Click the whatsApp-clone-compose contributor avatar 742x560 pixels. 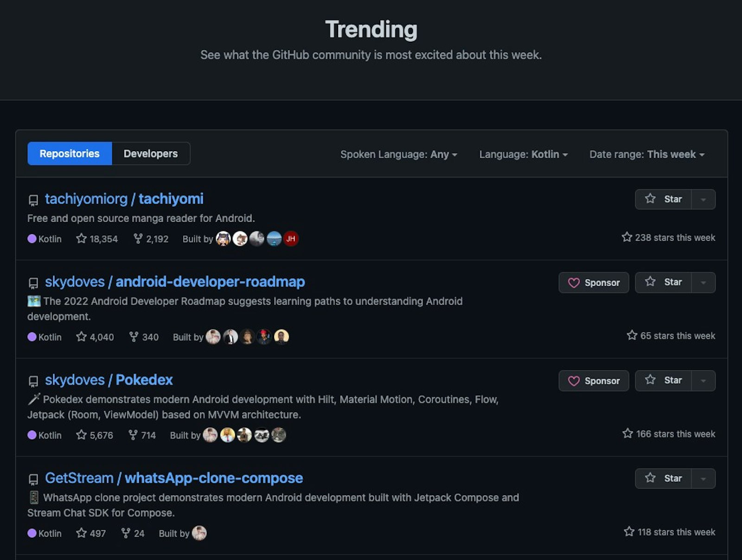tap(199, 533)
